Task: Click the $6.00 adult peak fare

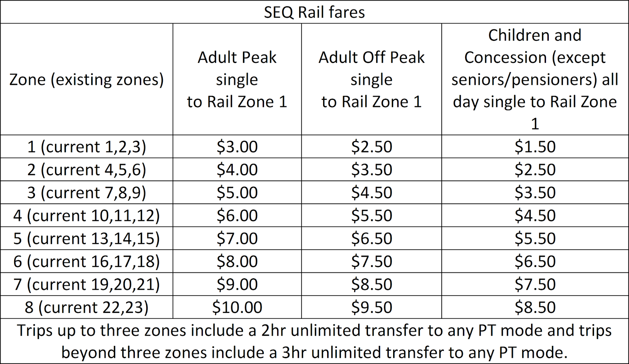Action: 237,215
